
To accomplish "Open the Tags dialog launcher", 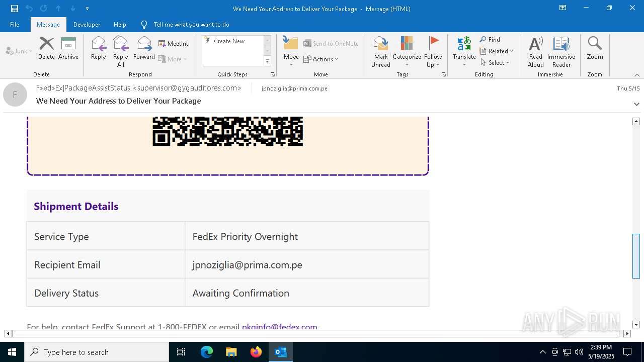I will (444, 74).
